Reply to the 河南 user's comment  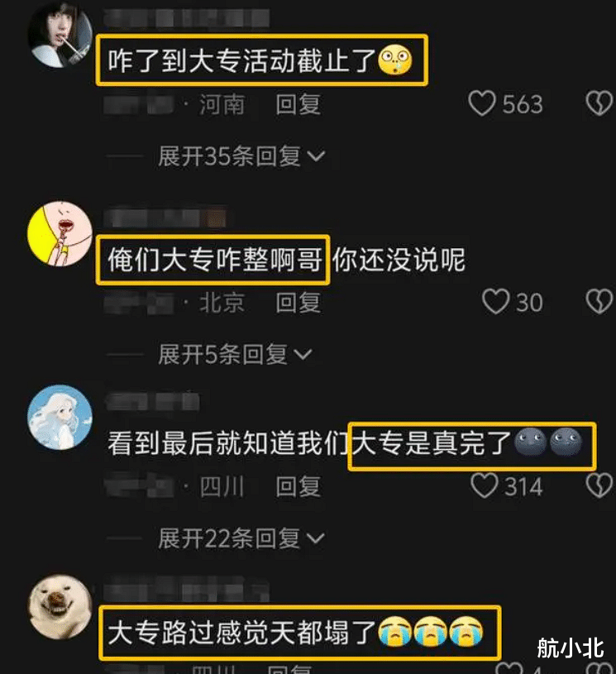click(x=298, y=104)
